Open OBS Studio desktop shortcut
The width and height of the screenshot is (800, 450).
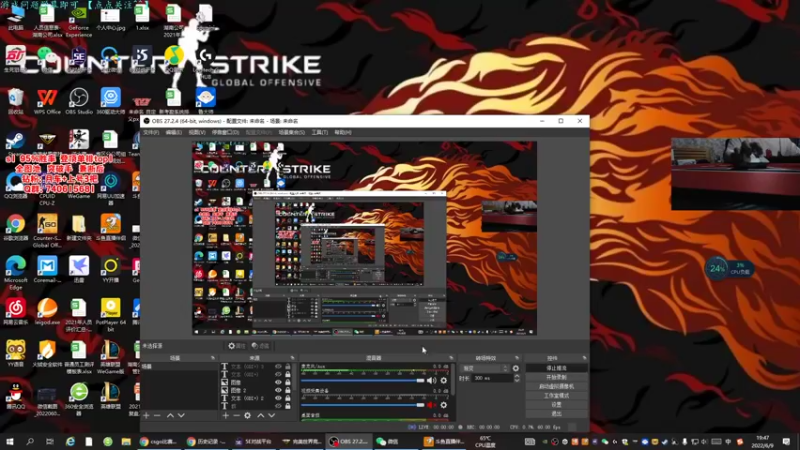coord(79,101)
